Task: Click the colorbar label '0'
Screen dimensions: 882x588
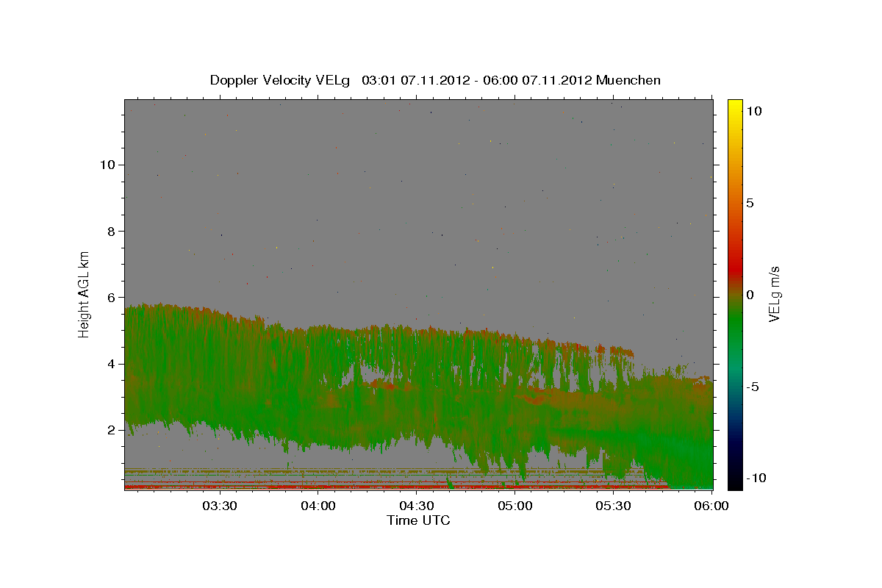Action: (750, 295)
